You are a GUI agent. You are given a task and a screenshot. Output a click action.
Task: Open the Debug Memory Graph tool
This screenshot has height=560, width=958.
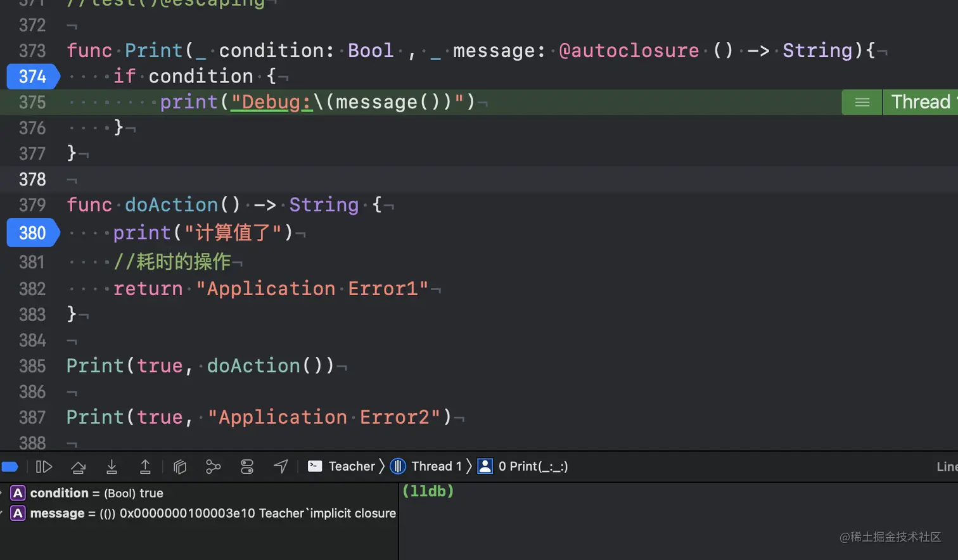pyautogui.click(x=214, y=467)
